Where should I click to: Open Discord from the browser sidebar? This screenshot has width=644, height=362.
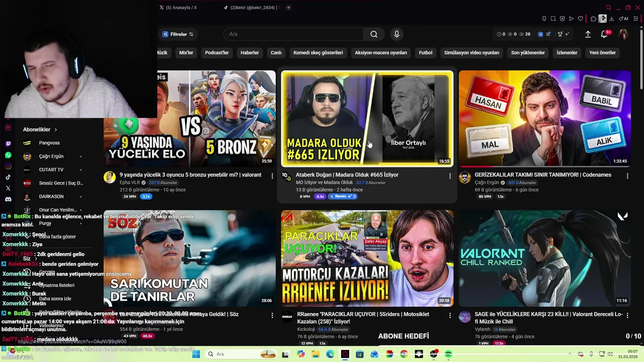tap(8, 200)
